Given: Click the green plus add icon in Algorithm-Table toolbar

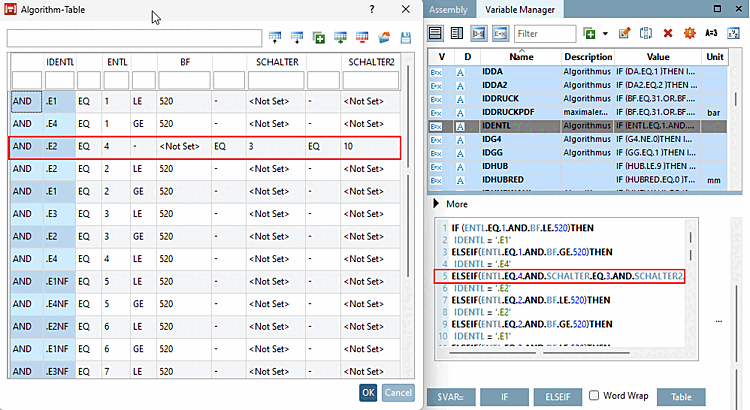Looking at the screenshot, I should pyautogui.click(x=319, y=38).
